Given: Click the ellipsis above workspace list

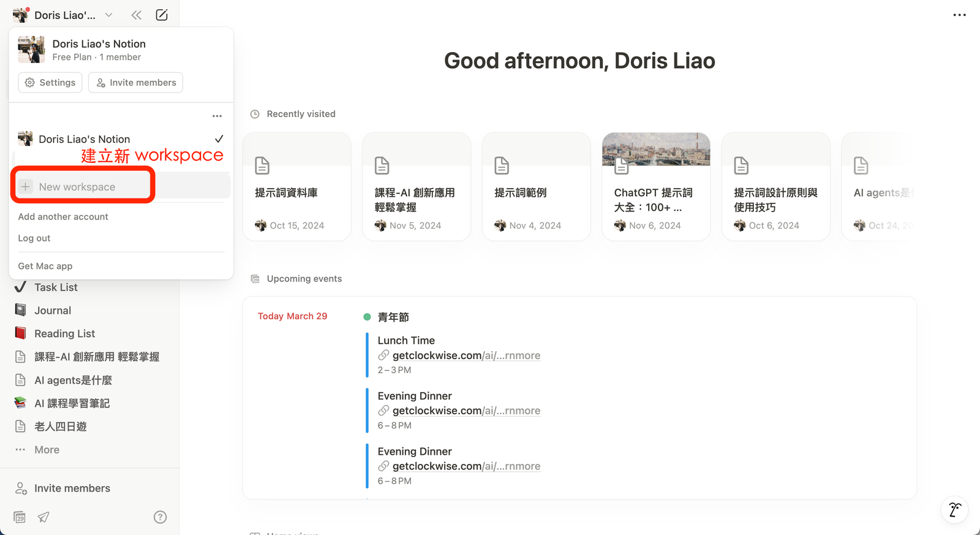Looking at the screenshot, I should [x=217, y=116].
